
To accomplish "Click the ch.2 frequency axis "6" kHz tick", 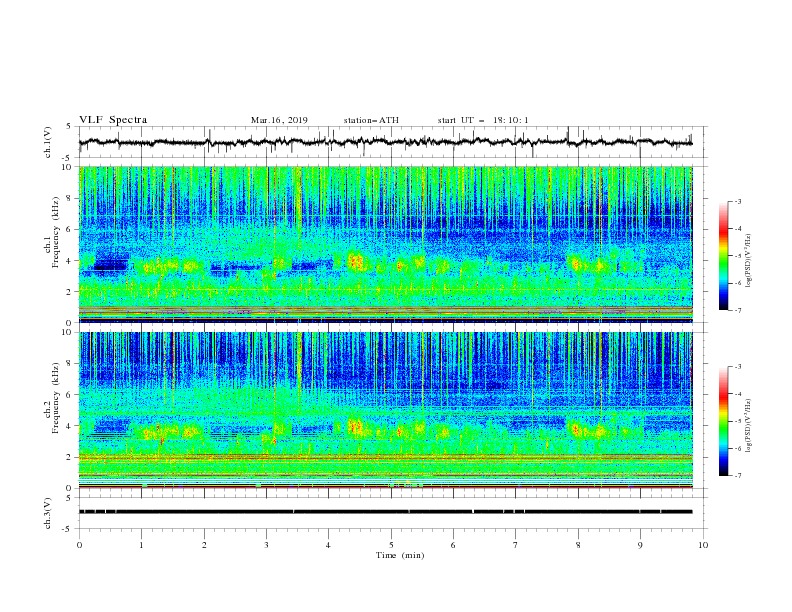I will (70, 394).
